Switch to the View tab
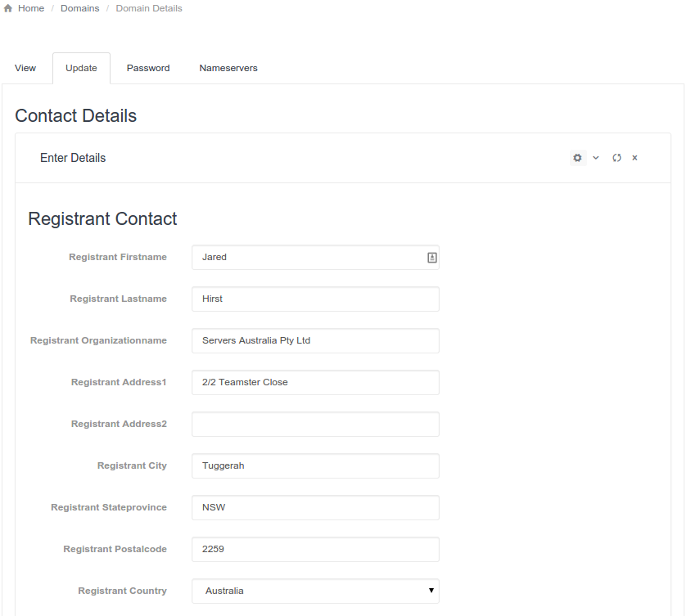 coord(25,68)
